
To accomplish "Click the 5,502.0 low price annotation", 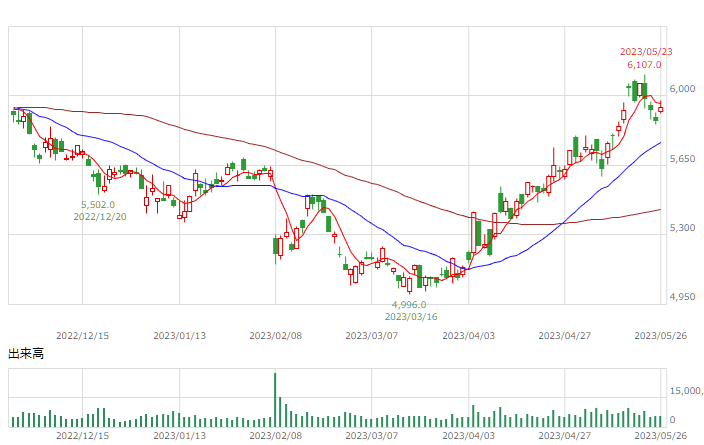I will coord(98,205).
